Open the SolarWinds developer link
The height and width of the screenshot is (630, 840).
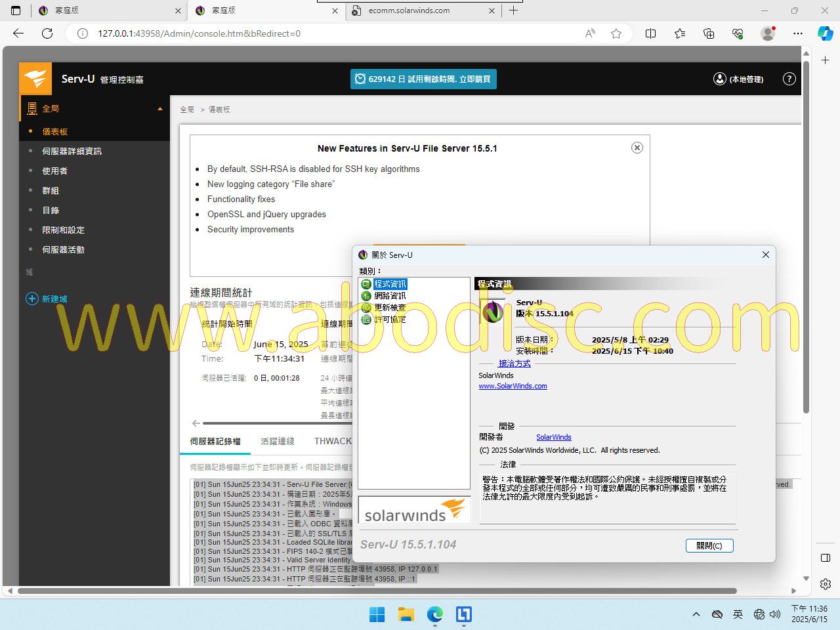[553, 437]
